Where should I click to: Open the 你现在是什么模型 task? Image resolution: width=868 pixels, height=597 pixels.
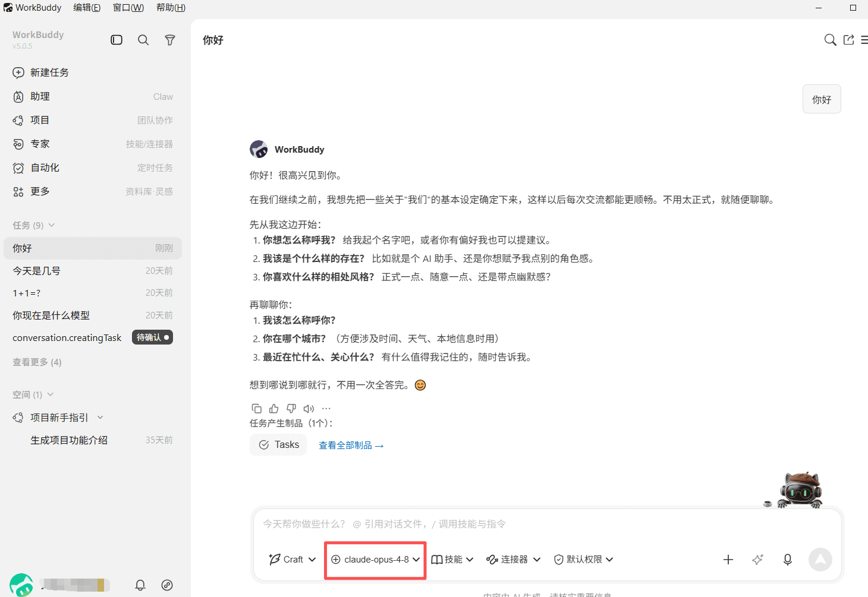(x=93, y=315)
